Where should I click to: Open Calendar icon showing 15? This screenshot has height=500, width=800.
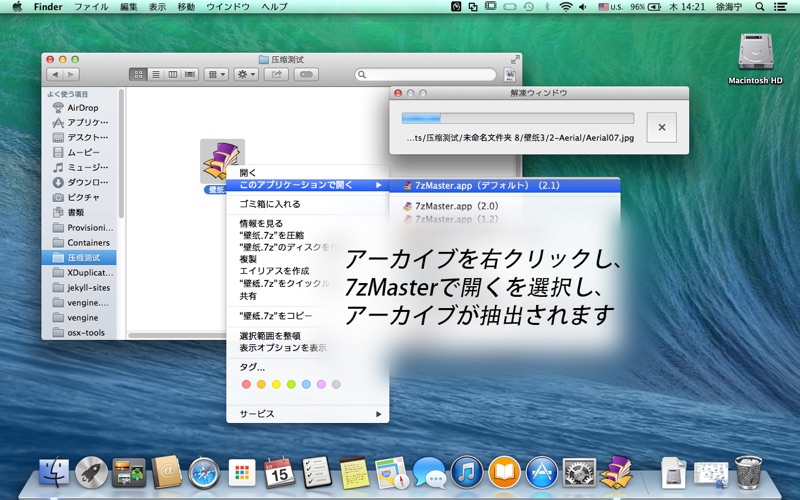(279, 473)
